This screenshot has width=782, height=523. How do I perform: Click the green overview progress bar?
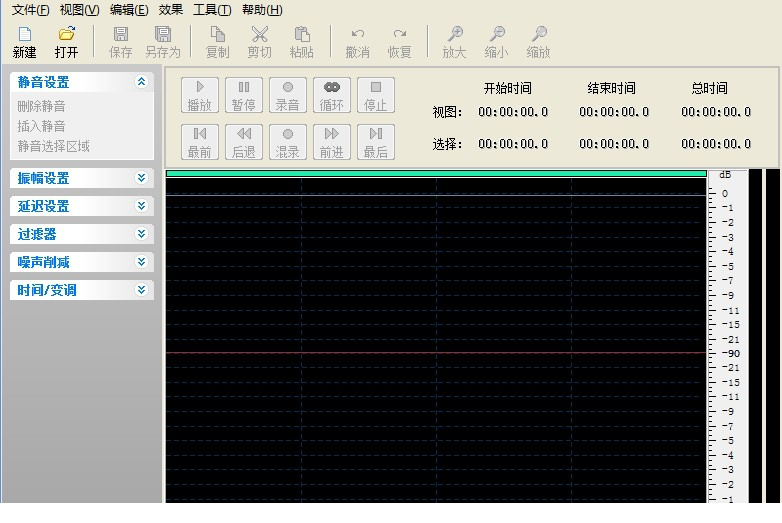(436, 174)
